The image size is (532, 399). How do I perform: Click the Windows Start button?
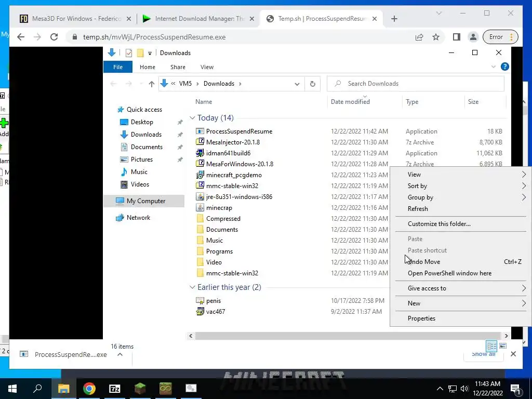[12, 389]
